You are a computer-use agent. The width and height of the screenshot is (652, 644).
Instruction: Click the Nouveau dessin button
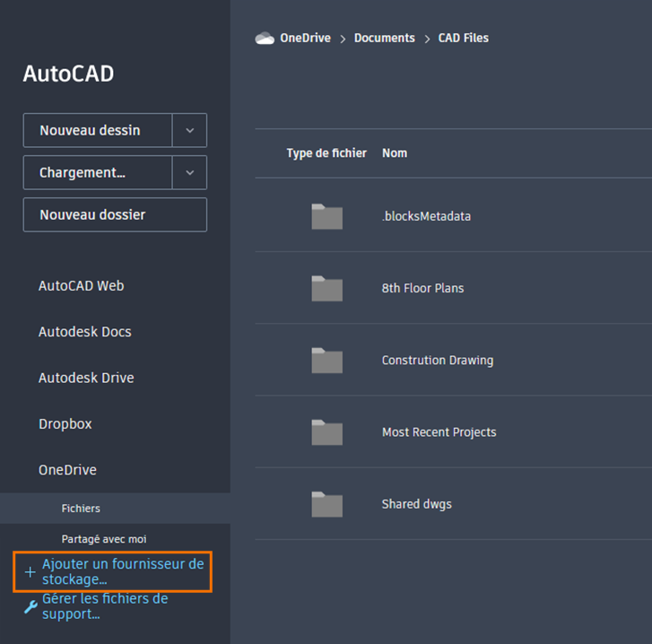tap(98, 131)
